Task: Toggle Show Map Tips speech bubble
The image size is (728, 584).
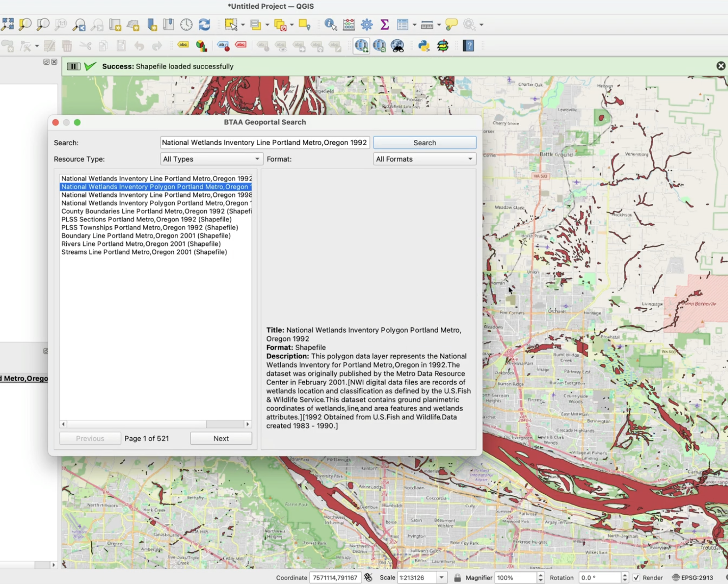Action: click(451, 24)
